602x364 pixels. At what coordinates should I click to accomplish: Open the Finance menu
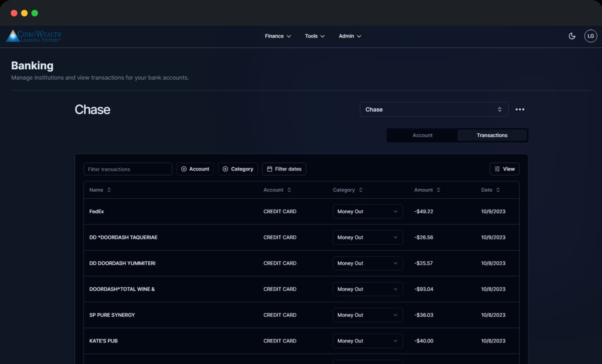click(x=278, y=36)
